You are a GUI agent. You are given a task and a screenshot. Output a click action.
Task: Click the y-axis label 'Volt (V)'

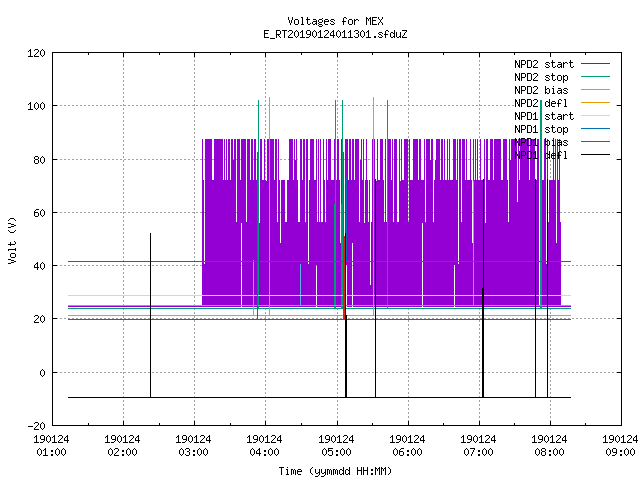point(12,240)
